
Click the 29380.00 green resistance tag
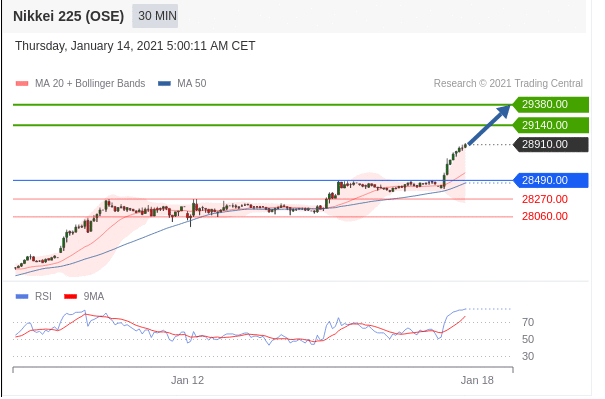click(551, 105)
